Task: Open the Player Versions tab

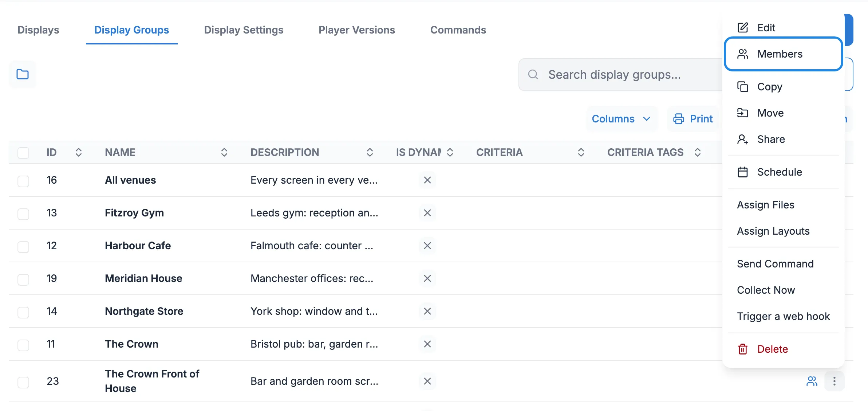Action: coord(356,30)
